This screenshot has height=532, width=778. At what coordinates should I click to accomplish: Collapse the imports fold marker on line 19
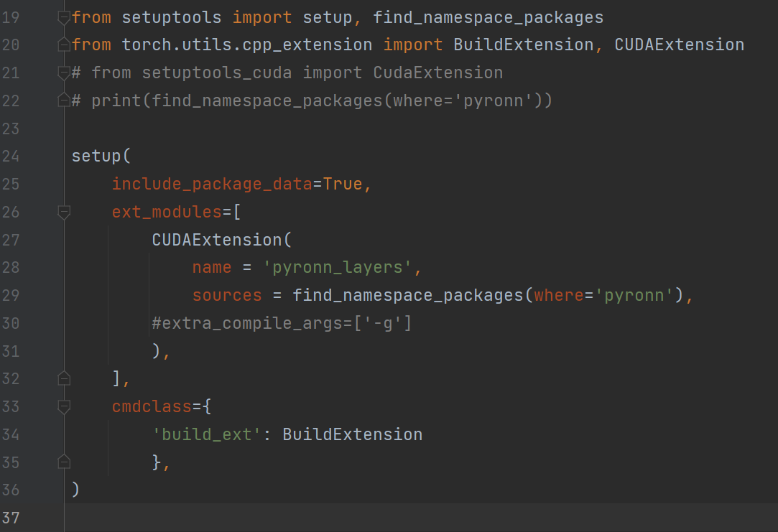click(64, 17)
